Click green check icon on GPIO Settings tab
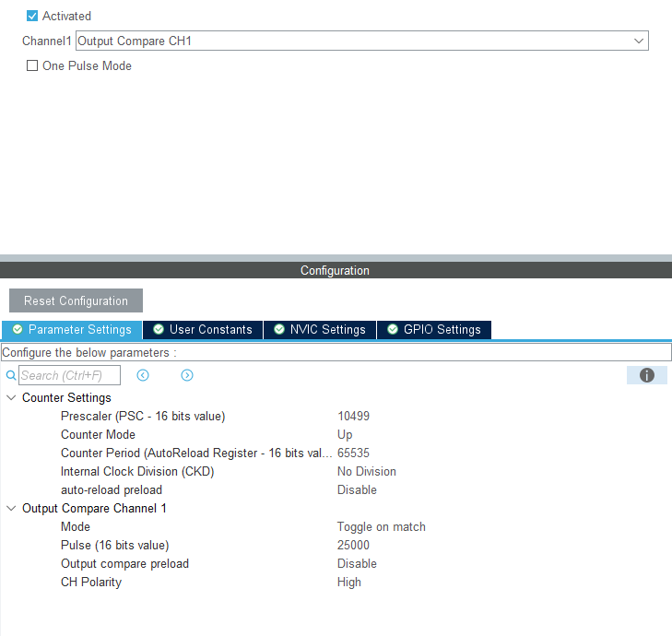Viewport: 672px width, 636px height. [393, 329]
